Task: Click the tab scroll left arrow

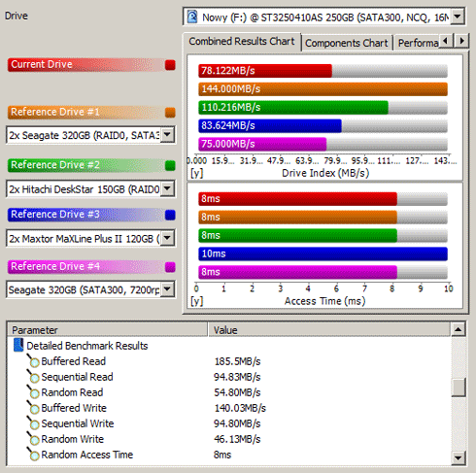Action: point(447,41)
